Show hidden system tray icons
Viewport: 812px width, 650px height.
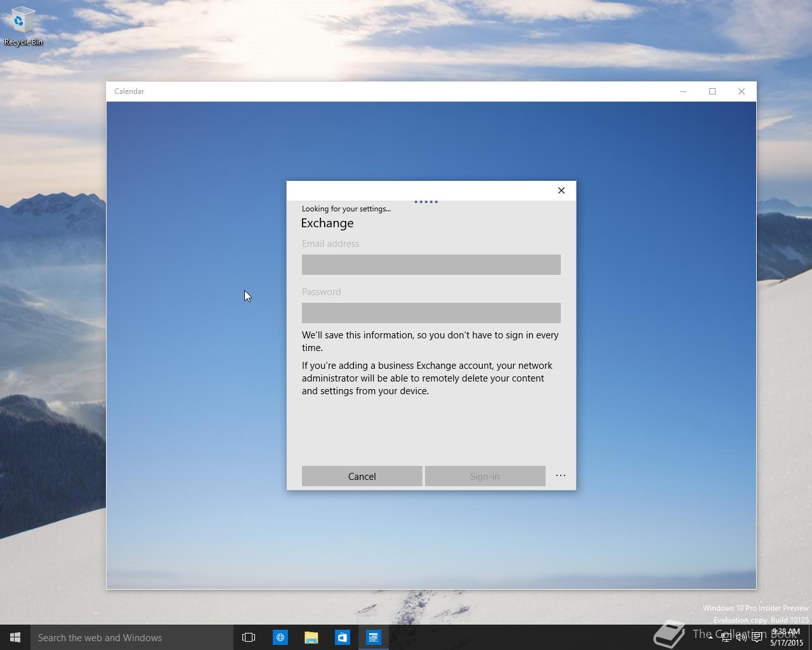(710, 637)
